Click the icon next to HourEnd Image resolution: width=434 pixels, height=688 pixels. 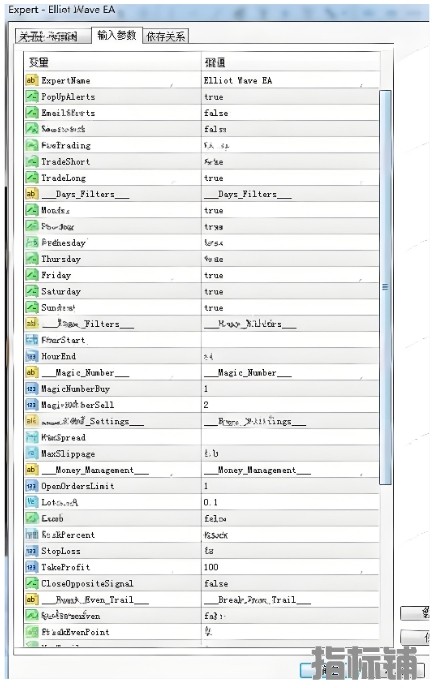pyautogui.click(x=32, y=356)
